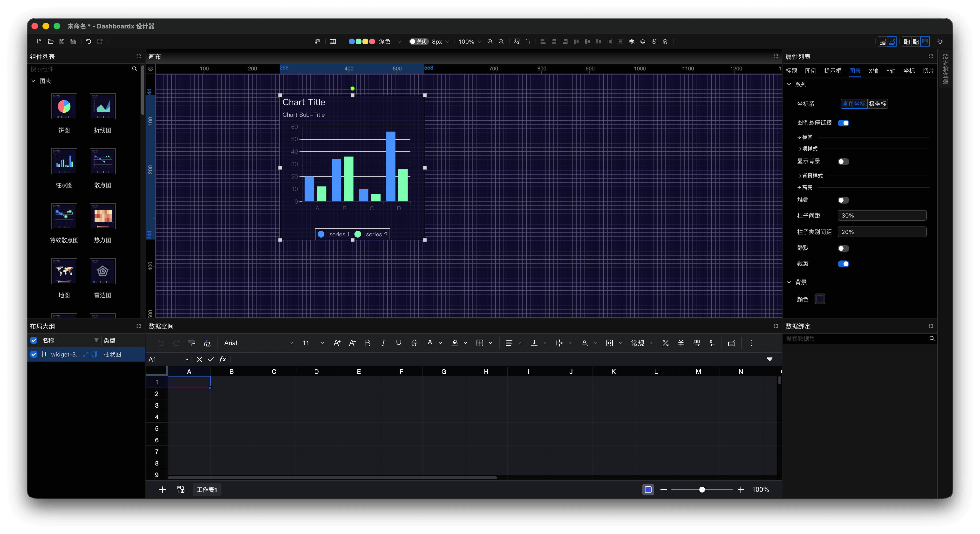Click the background 颜色 swatch

[819, 299]
